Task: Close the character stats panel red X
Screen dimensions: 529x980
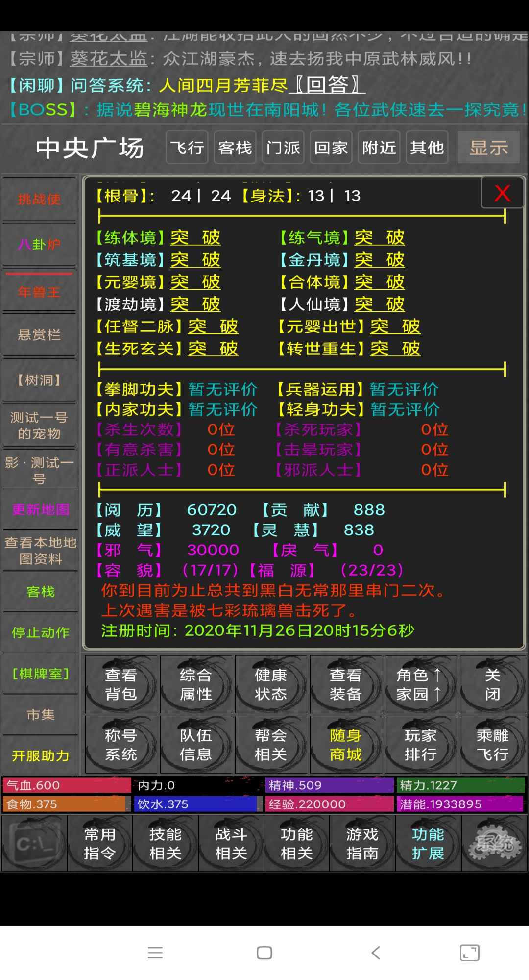Action: 503,193
